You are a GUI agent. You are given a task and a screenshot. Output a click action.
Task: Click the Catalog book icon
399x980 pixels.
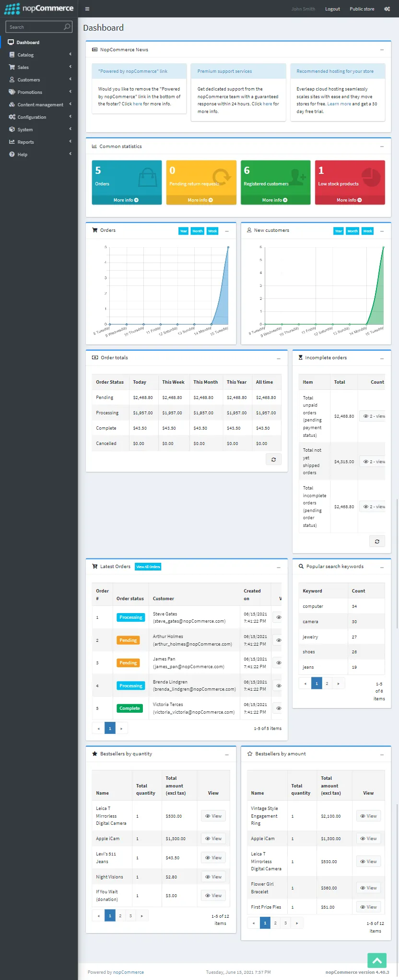[12, 55]
